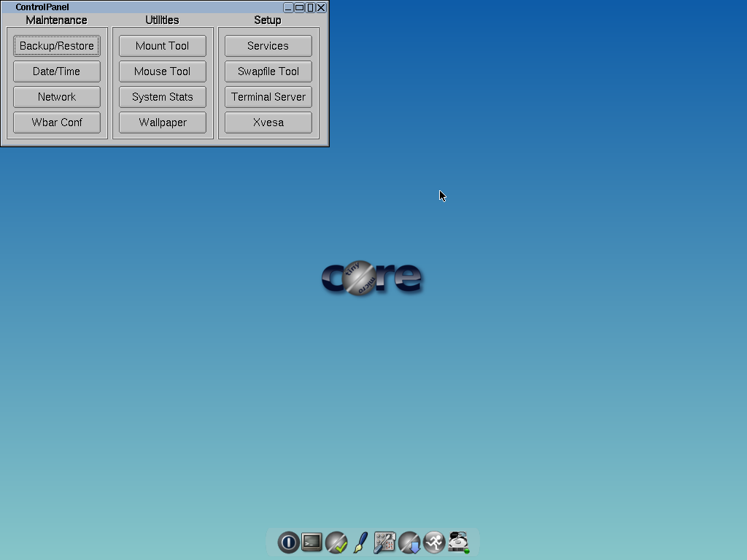
Task: Change desktop background via Wallpaper
Action: [162, 122]
